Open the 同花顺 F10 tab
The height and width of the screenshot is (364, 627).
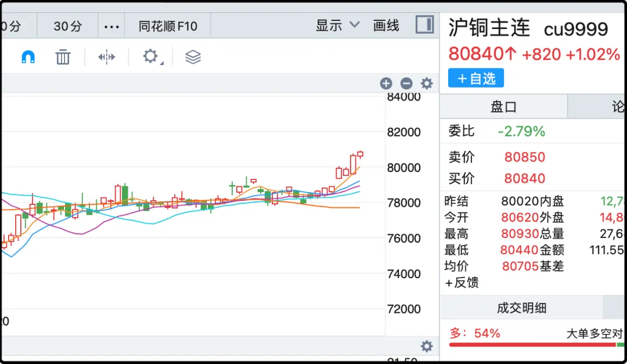click(168, 26)
